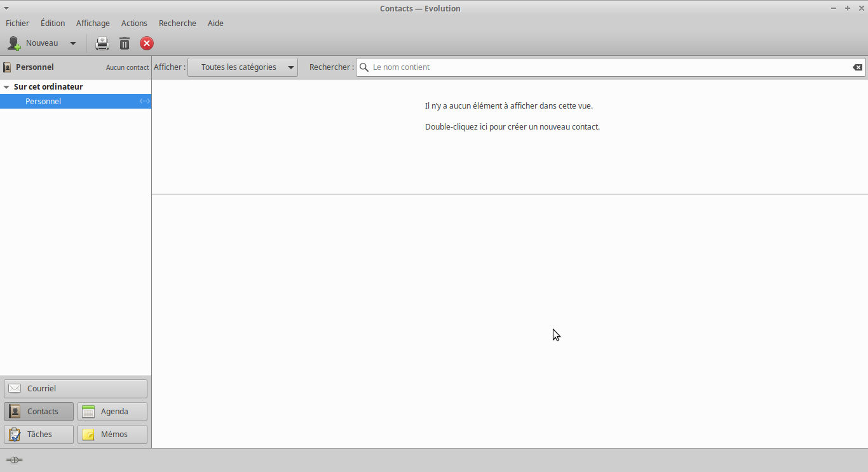Click the print icon in toolbar

pyautogui.click(x=102, y=43)
